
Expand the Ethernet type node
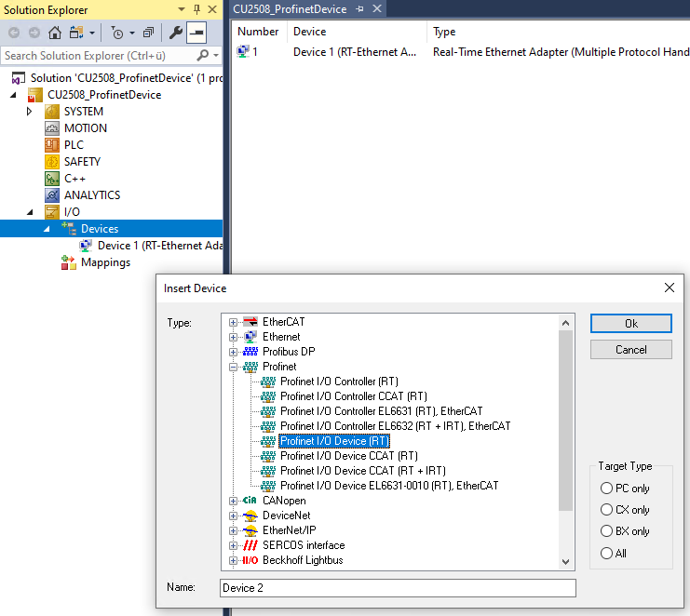coord(233,337)
